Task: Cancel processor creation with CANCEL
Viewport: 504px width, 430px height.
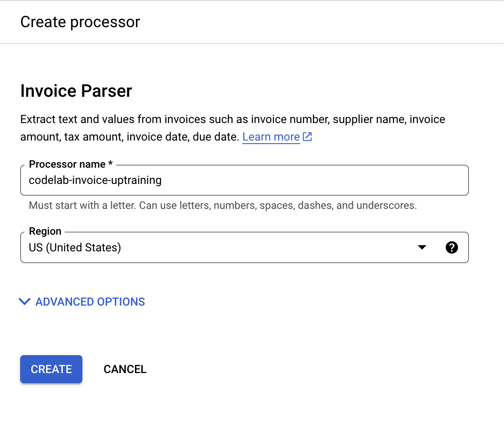Action: pyautogui.click(x=125, y=369)
